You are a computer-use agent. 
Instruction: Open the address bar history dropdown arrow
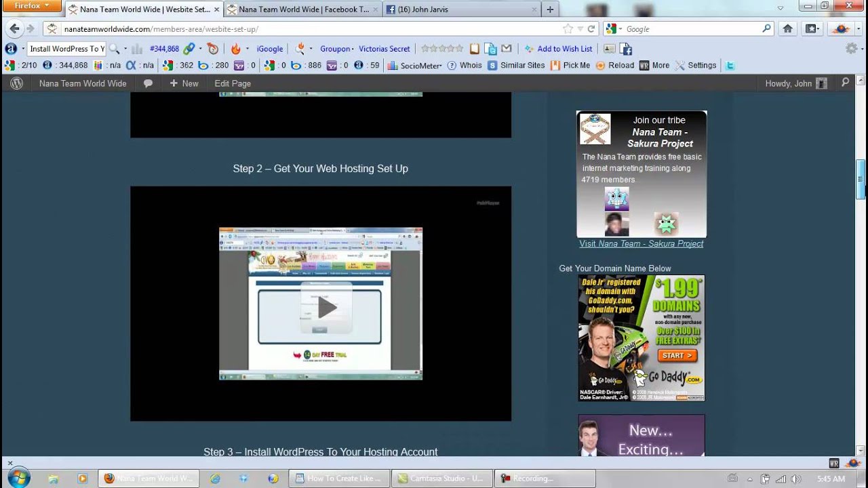(x=580, y=29)
